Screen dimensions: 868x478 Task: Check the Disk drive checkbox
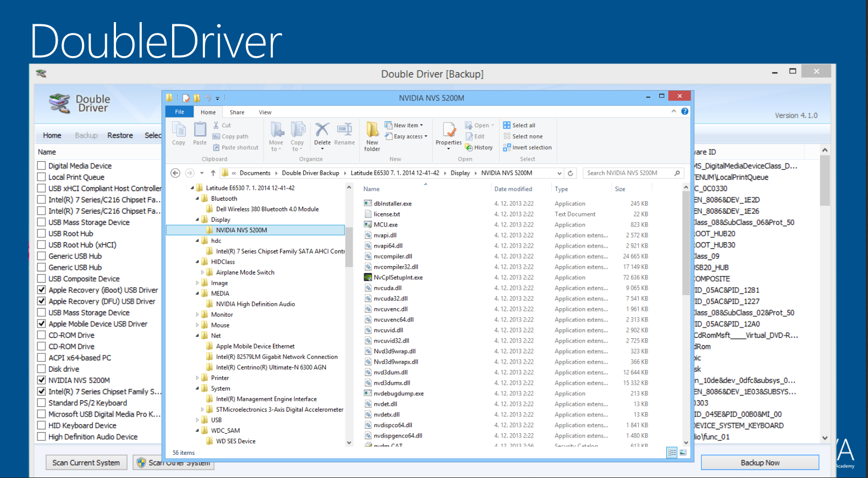point(42,369)
